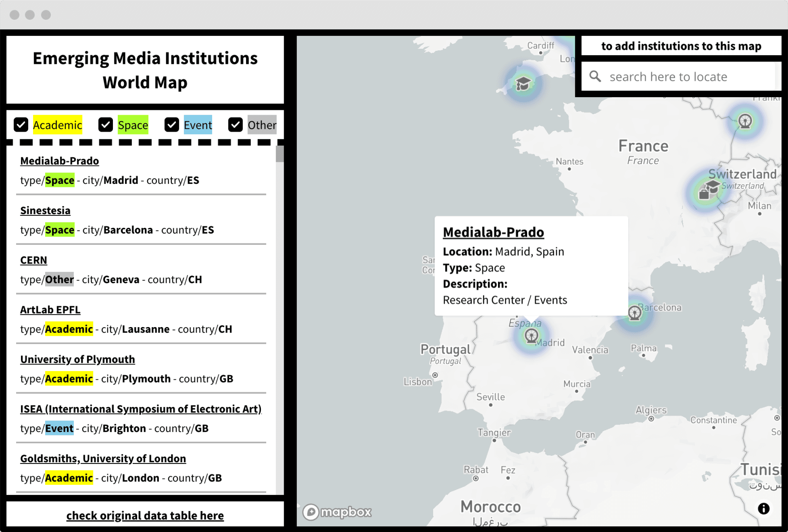This screenshot has width=788, height=532.
Task: Click the Barcelona space marker icon
Action: (635, 313)
